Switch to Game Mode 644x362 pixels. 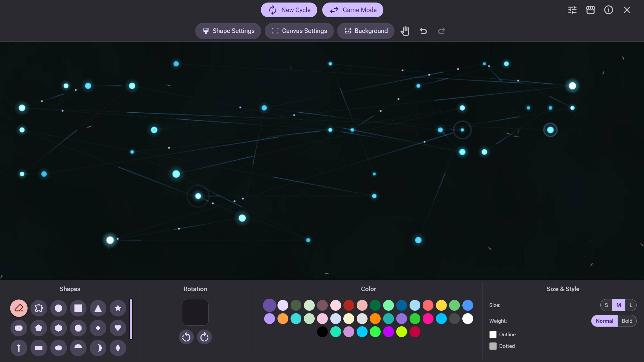tap(353, 10)
